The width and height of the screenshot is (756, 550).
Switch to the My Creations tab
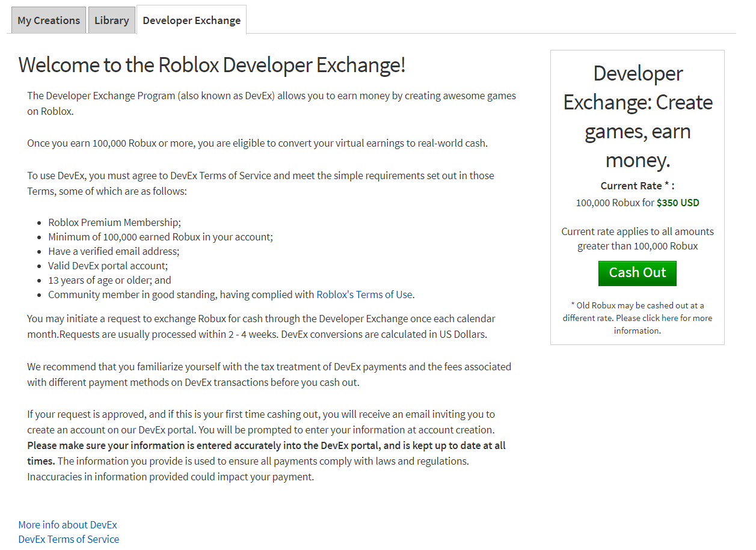click(49, 20)
